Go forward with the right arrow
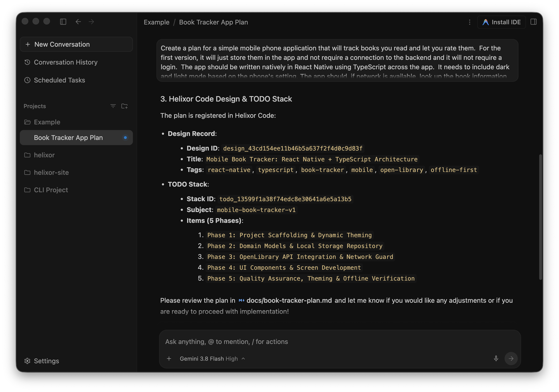Image resolution: width=559 pixels, height=392 pixels. (91, 22)
